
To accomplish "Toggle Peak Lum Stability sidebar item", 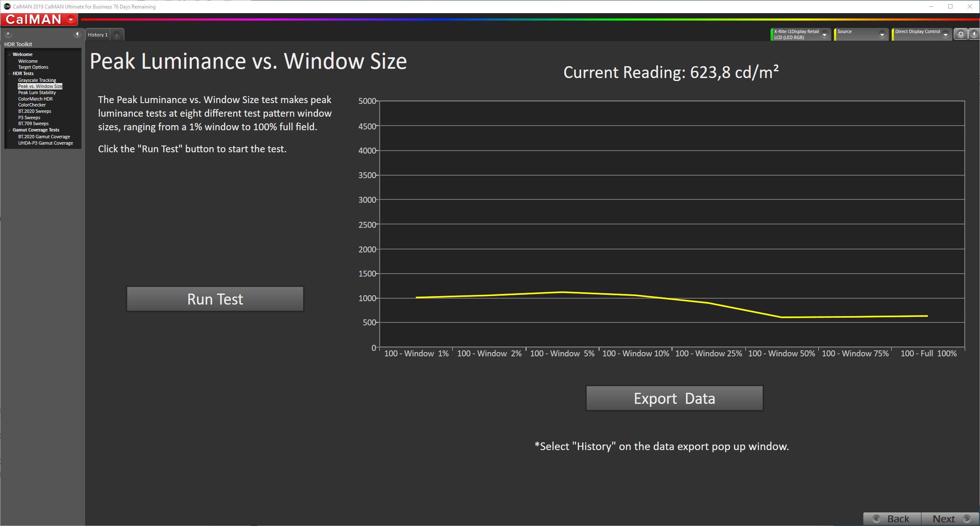I will coord(37,92).
